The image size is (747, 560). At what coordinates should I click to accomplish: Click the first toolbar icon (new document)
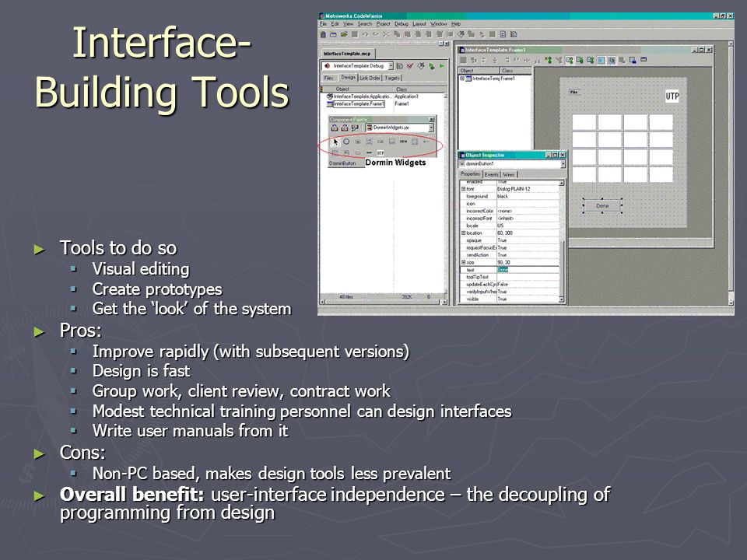coord(324,34)
